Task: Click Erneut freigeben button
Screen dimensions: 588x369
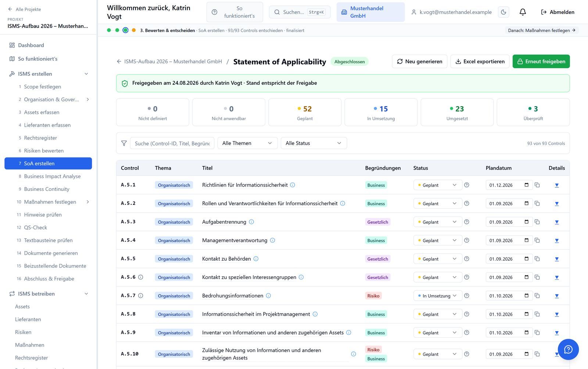Action: (541, 61)
